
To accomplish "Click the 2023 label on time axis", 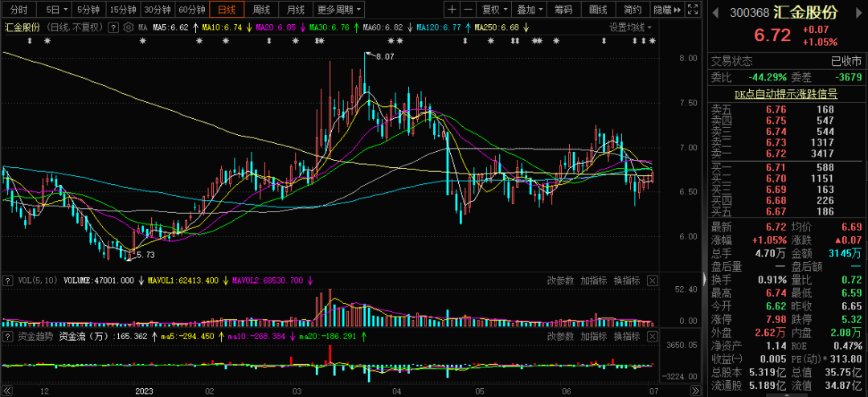I will [x=145, y=391].
